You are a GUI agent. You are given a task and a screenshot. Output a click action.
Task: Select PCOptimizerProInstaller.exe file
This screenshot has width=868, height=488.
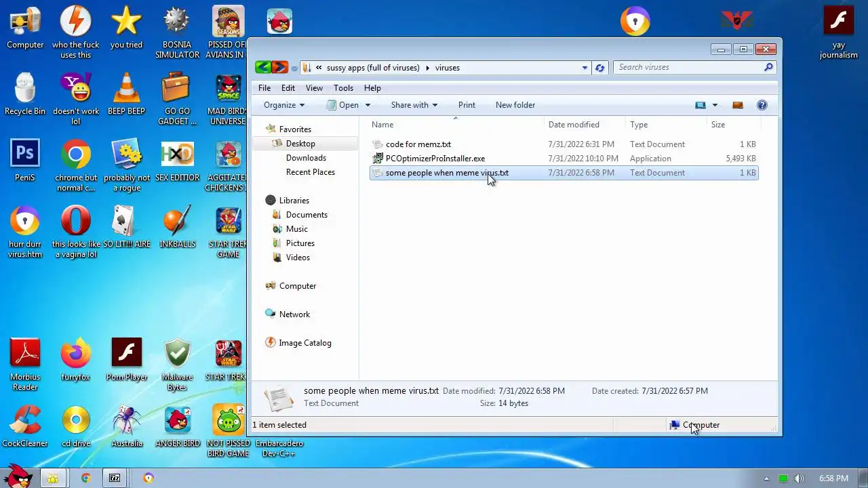(x=564, y=159)
